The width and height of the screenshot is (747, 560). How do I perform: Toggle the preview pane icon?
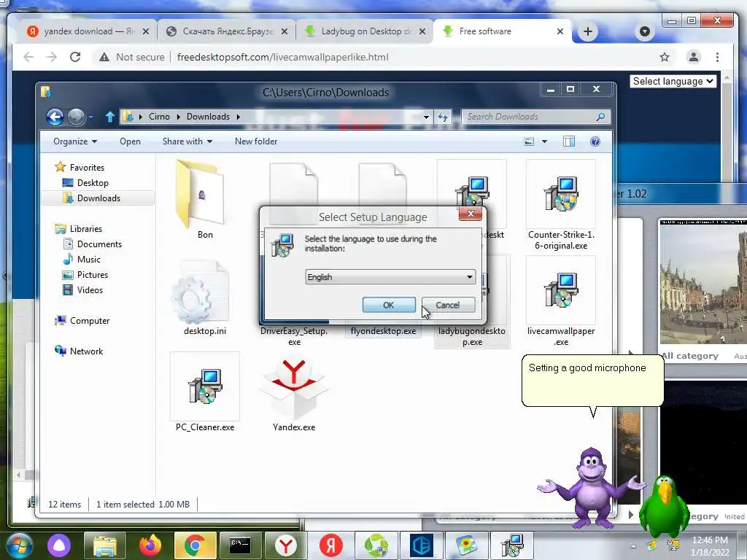[x=569, y=141]
